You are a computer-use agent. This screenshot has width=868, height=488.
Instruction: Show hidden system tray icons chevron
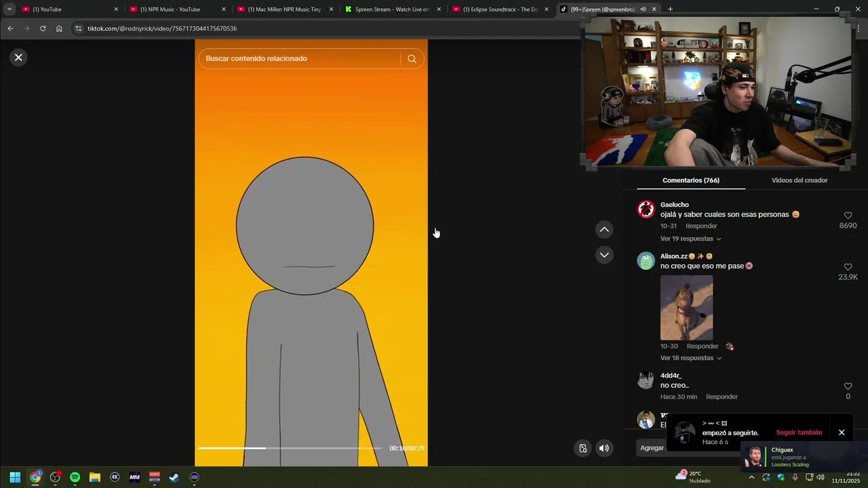coord(751,477)
